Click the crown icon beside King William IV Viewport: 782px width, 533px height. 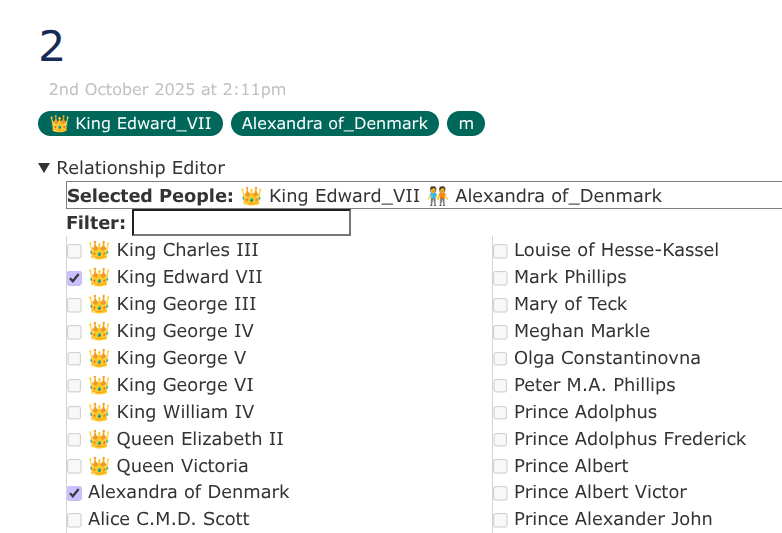coord(98,412)
